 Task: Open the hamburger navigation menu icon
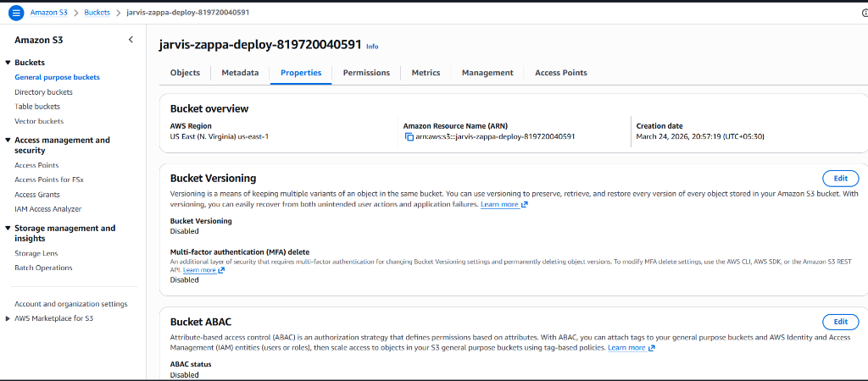(x=15, y=13)
